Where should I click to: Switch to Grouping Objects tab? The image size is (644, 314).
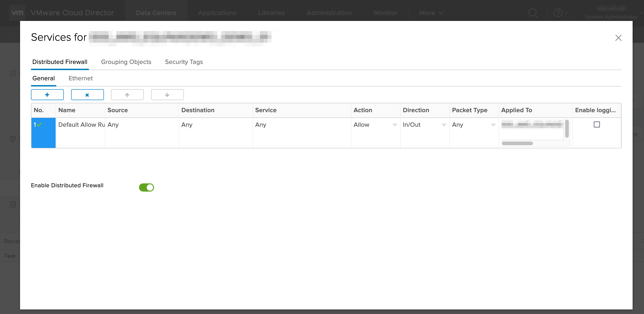tap(126, 62)
